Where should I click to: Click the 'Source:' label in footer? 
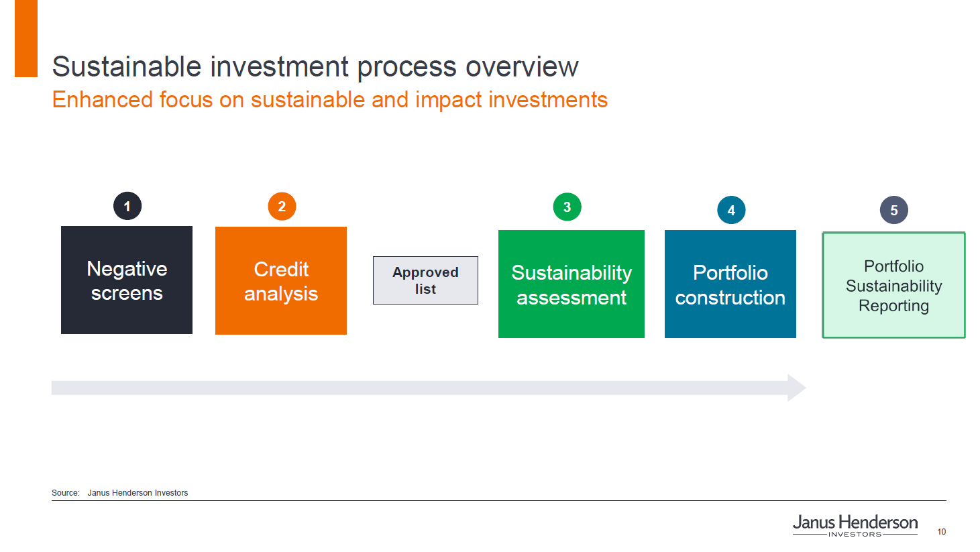tap(66, 493)
